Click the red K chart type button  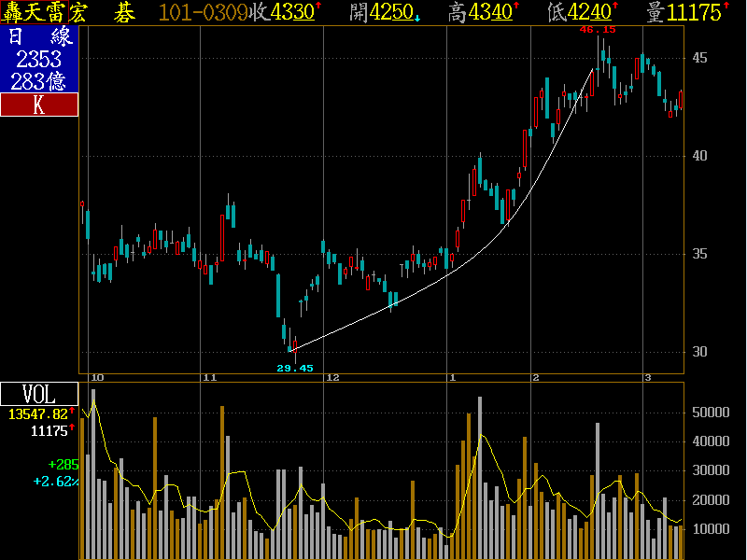tap(38, 105)
